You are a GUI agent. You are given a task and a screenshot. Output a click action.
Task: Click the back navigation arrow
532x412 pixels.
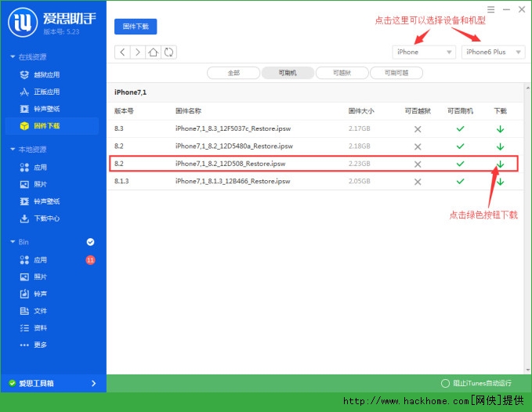click(121, 52)
